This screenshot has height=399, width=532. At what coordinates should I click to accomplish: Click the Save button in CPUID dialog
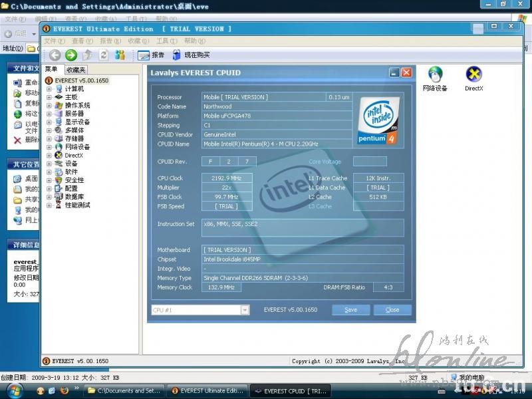(350, 310)
